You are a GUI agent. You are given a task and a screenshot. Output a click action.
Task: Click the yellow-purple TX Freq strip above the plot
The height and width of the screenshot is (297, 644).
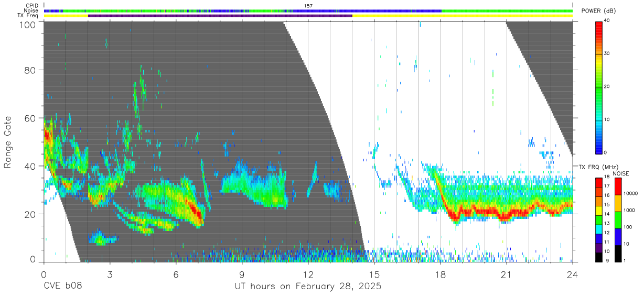(x=308, y=16)
